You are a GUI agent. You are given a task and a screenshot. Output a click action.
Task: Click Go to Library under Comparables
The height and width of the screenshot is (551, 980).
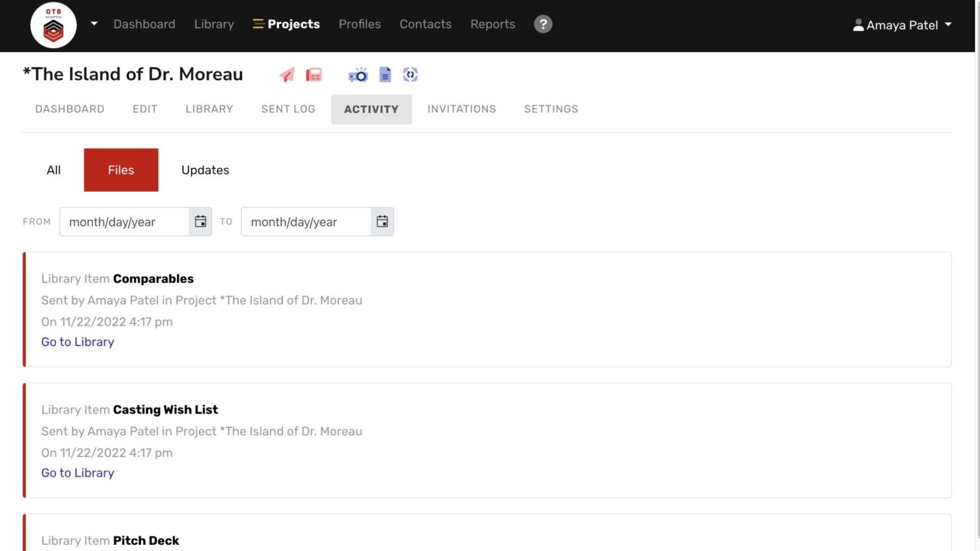click(77, 342)
